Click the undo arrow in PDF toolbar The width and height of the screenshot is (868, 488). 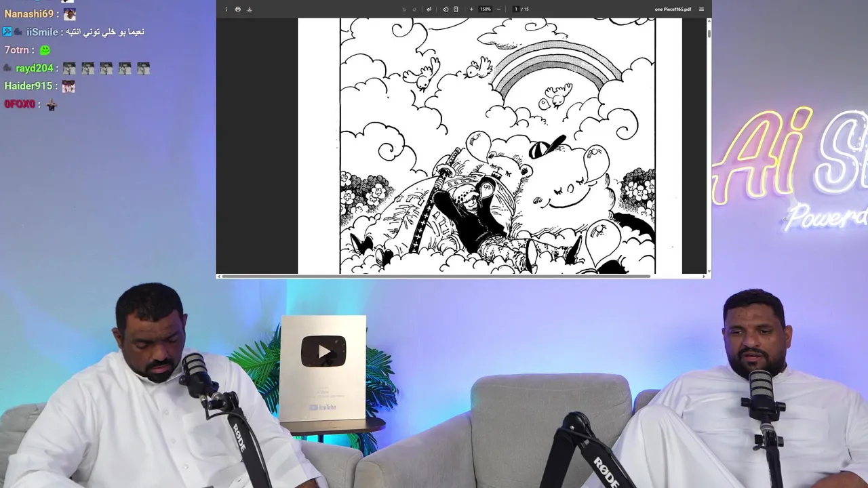point(404,9)
